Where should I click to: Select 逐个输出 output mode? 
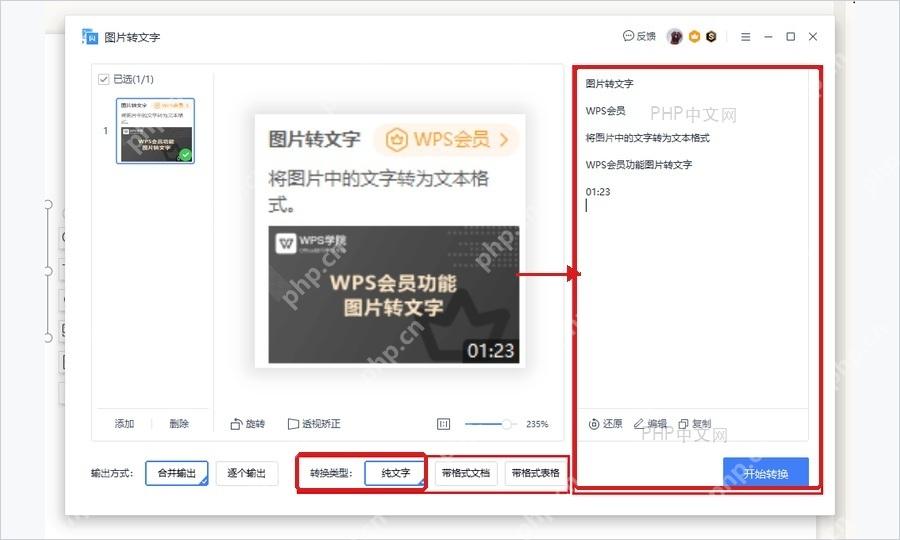[247, 473]
